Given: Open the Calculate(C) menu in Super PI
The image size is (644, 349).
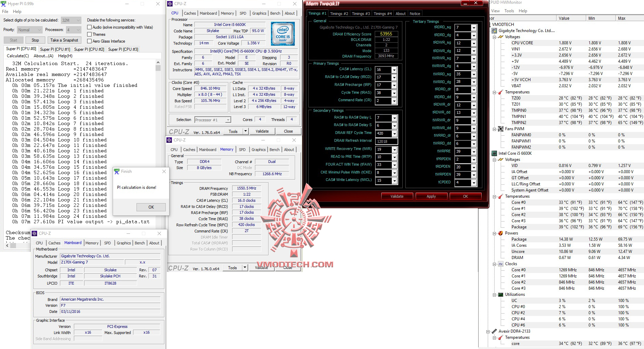Looking at the screenshot, I should click(x=18, y=56).
